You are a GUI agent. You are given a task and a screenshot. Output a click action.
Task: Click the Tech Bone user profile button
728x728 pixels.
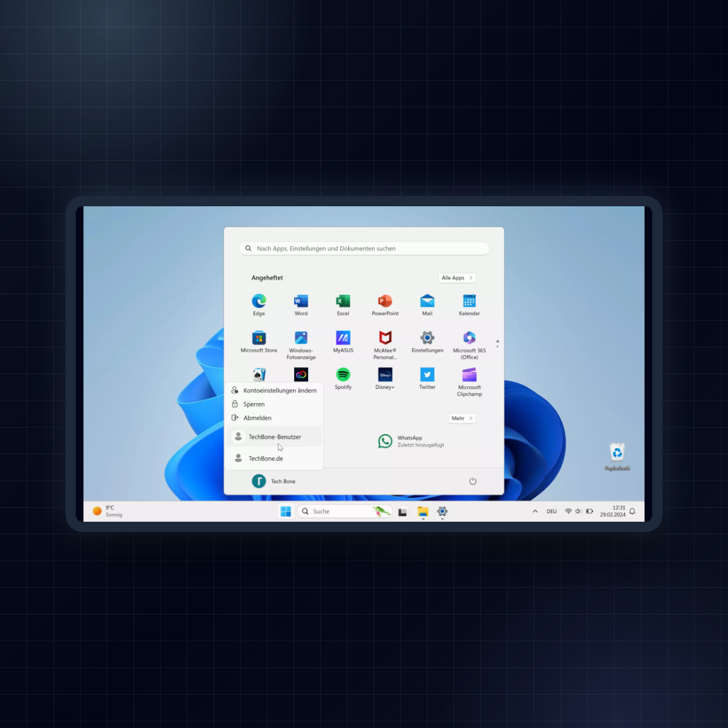point(274,481)
